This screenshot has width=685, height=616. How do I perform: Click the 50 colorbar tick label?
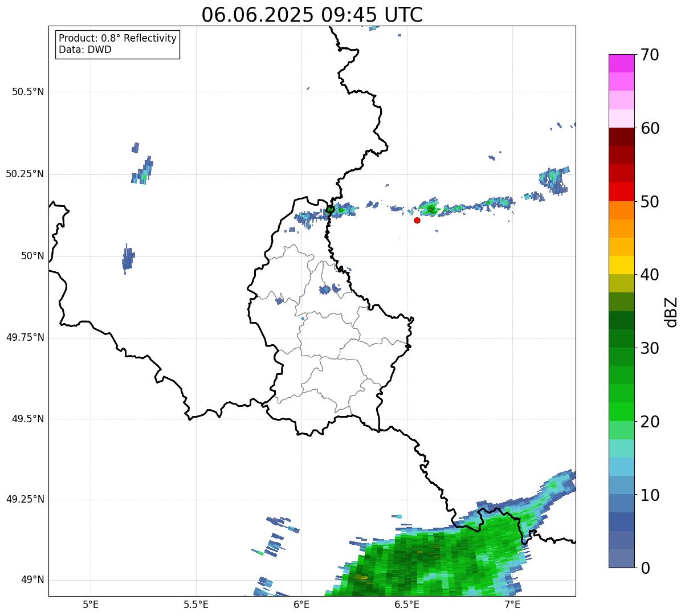[650, 202]
